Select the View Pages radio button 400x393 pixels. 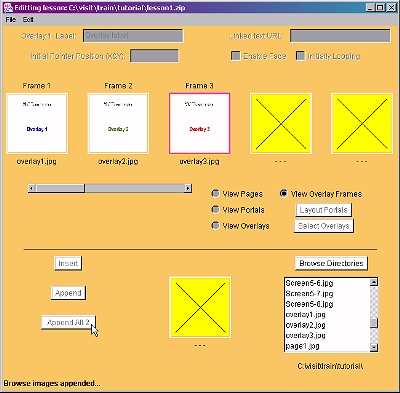[215, 193]
